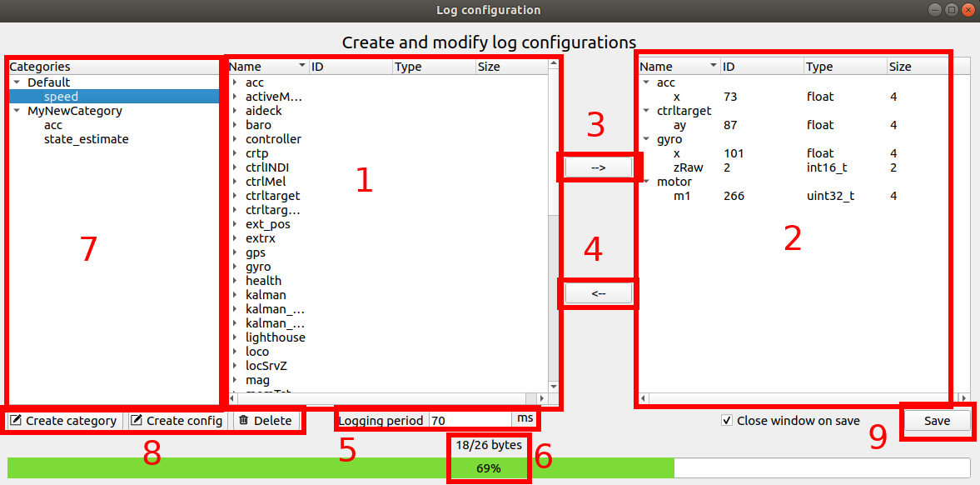Click the pencil icon on Create category
Viewport: 980px width, 485px height.
click(15, 421)
